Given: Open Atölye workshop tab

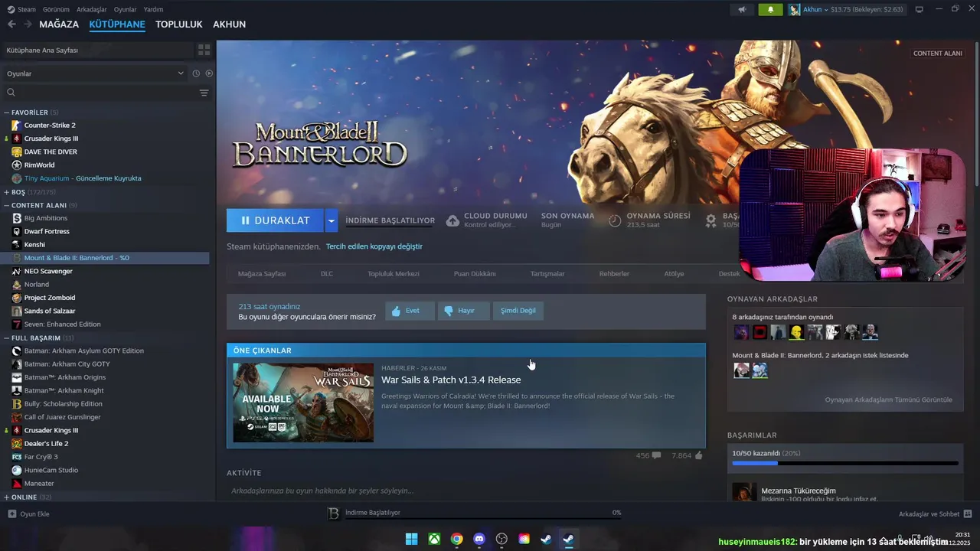Looking at the screenshot, I should point(674,273).
